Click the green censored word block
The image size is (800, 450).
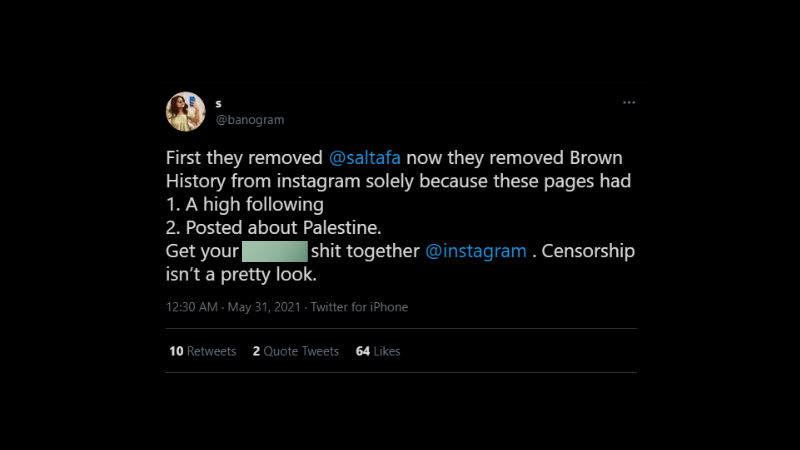tap(275, 252)
